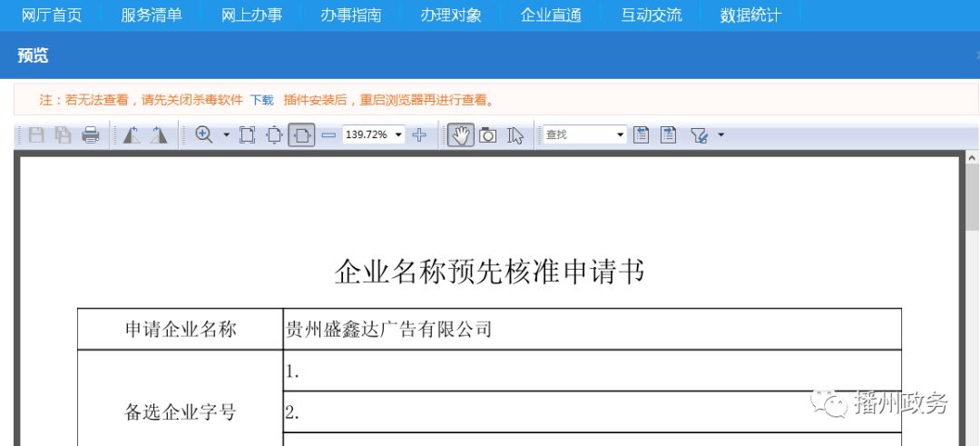Image resolution: width=980 pixels, height=446 pixels.
Task: Expand the zoom tool dropdown arrow
Action: pyautogui.click(x=226, y=135)
